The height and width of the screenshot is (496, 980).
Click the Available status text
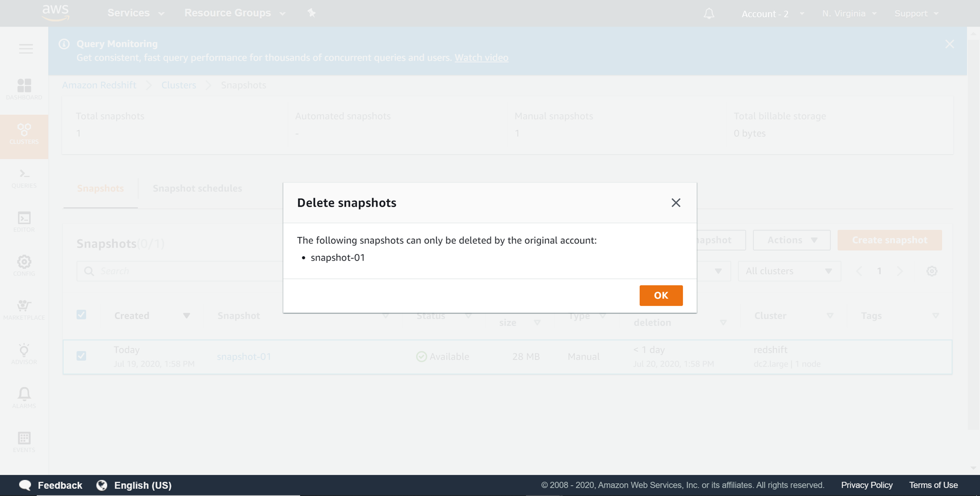pyautogui.click(x=449, y=357)
